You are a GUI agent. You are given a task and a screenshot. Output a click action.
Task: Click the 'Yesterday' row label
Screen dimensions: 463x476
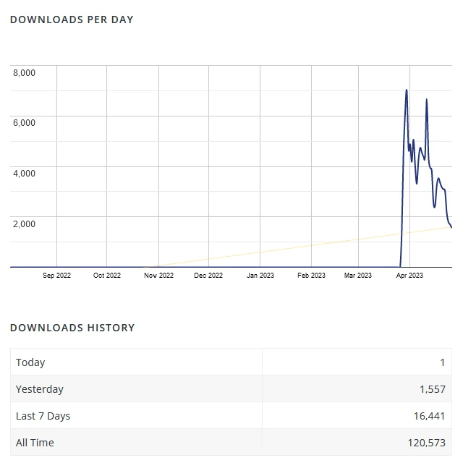point(40,389)
